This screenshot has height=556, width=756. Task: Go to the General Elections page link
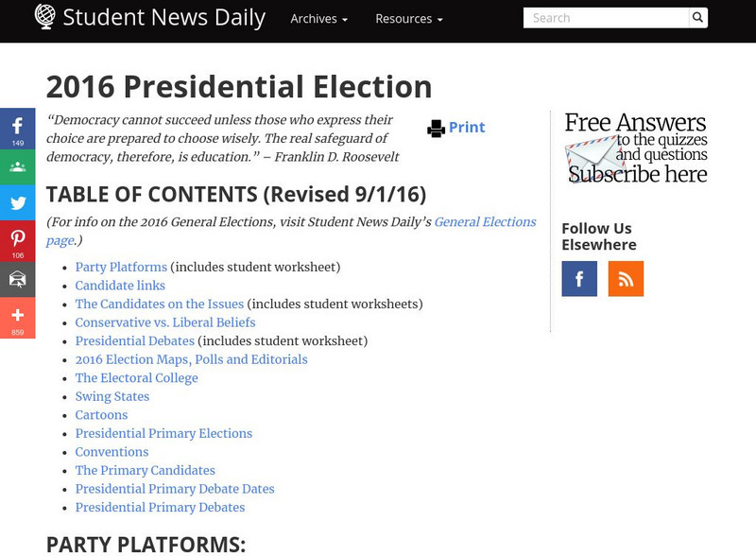point(484,222)
